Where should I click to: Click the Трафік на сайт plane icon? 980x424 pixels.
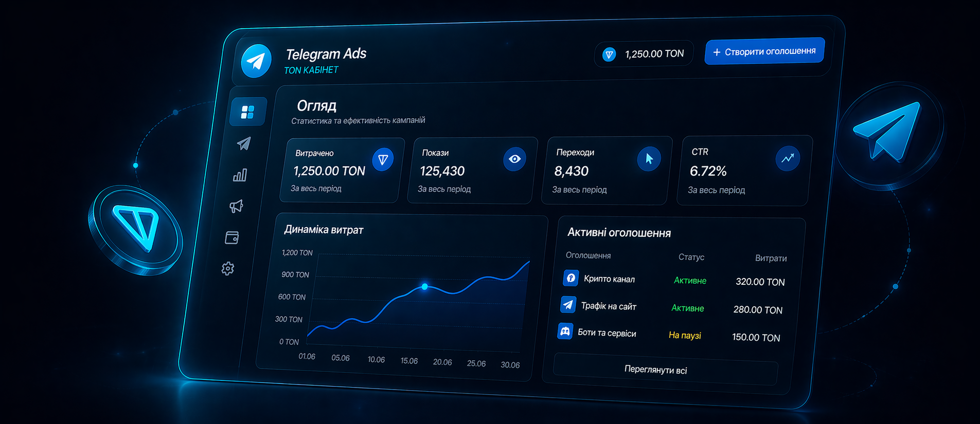click(x=568, y=305)
